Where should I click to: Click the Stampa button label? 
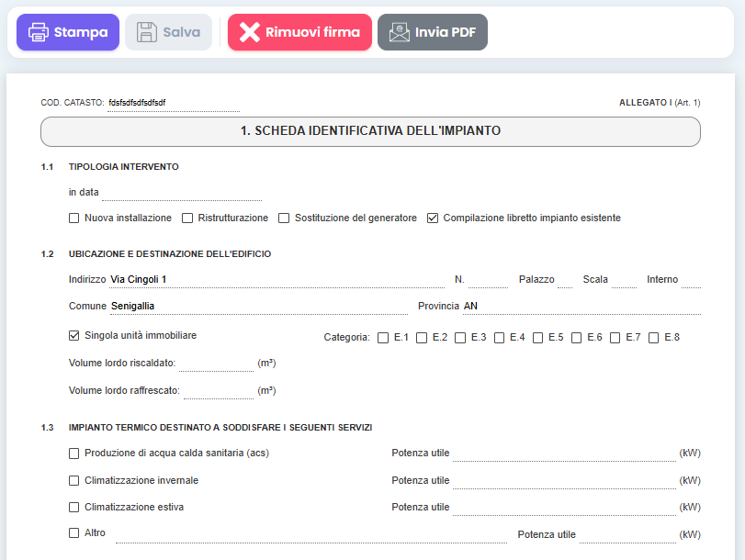(81, 32)
